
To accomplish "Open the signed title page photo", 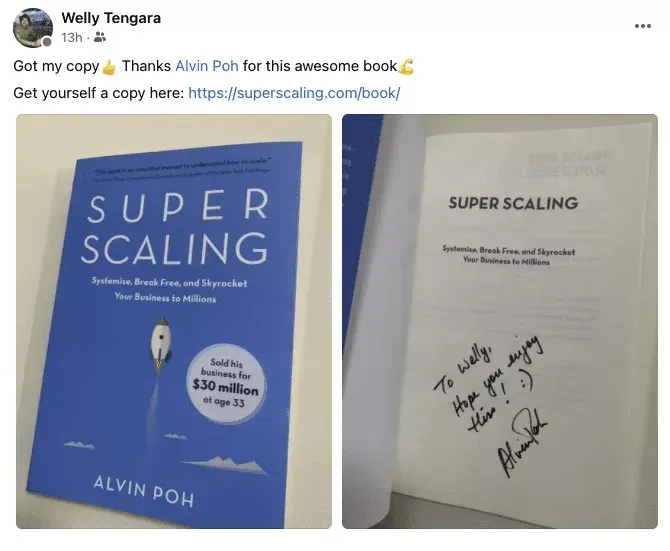I will (x=500, y=321).
